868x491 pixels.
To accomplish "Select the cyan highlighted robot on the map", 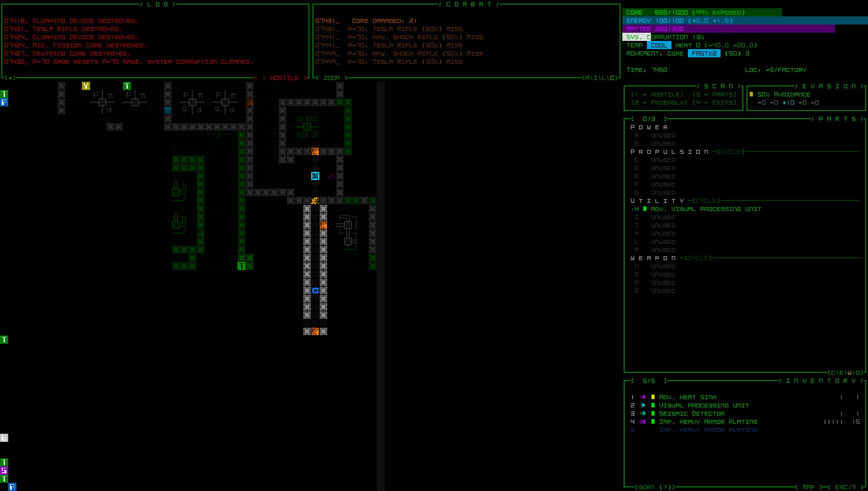I will [315, 176].
